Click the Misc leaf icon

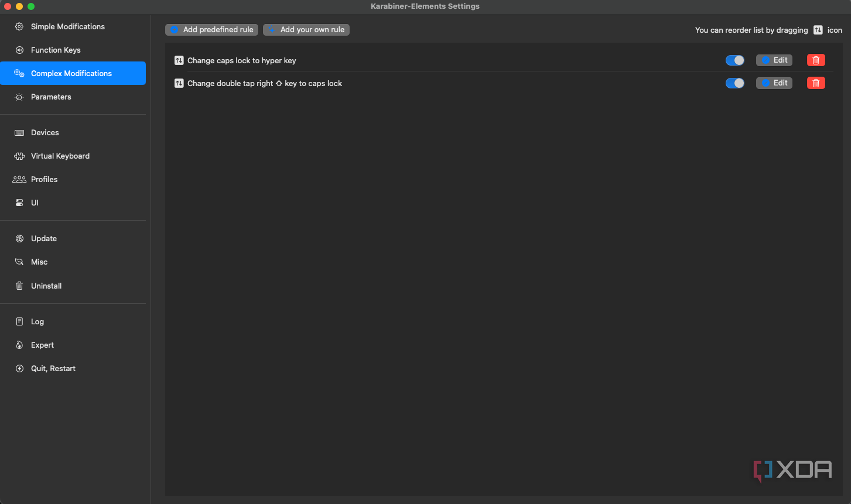[19, 262]
